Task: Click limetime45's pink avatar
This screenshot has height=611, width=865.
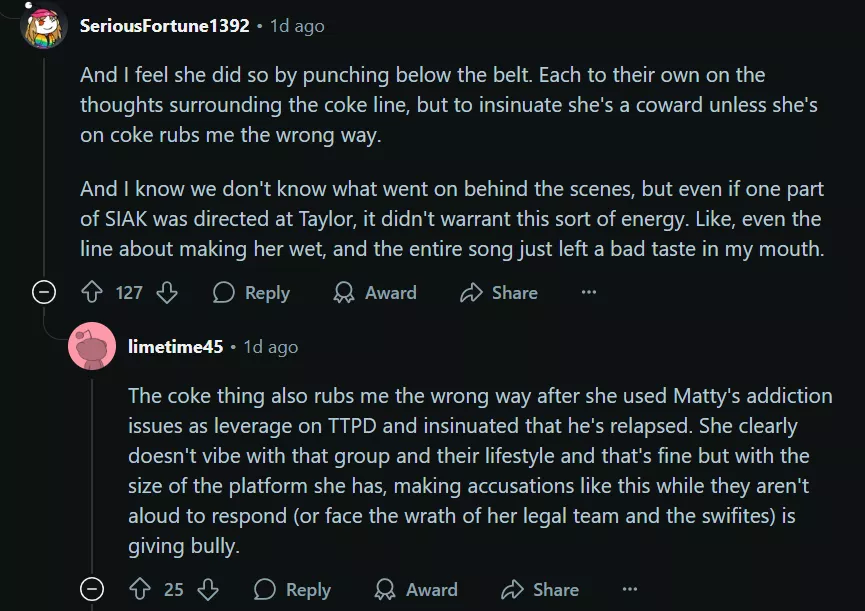Action: (91, 347)
